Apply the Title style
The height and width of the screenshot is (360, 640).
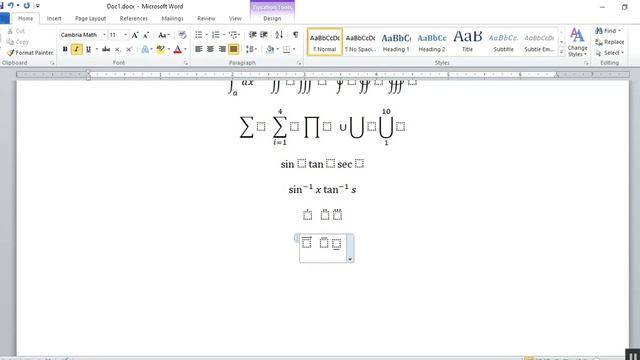467,42
